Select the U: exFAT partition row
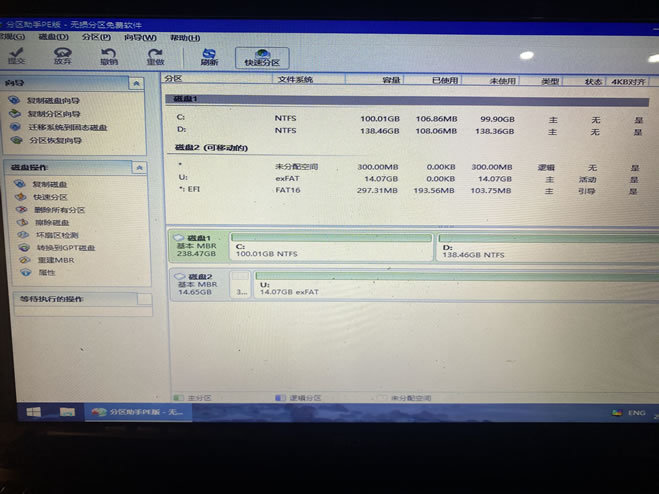The height and width of the screenshot is (494, 659). click(408, 179)
